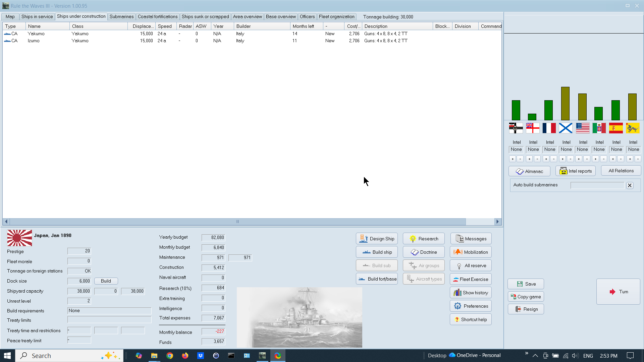The image size is (644, 362).
Task: View All Relations
Action: click(x=621, y=171)
